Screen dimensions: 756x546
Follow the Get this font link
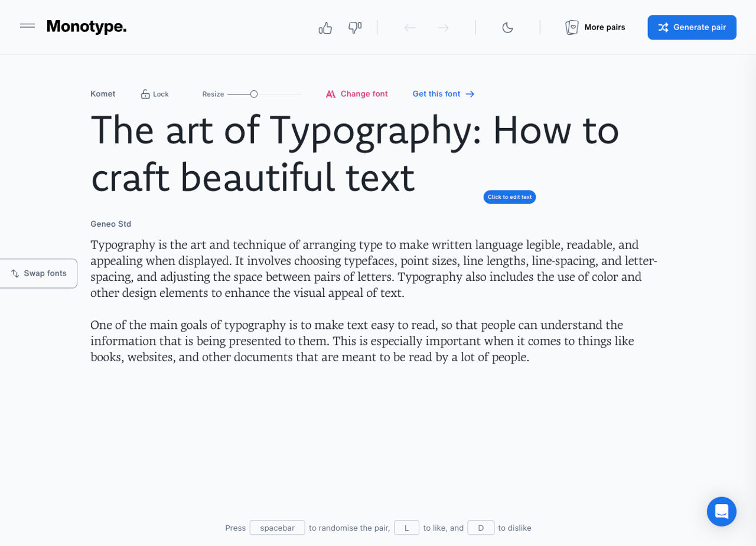point(444,94)
